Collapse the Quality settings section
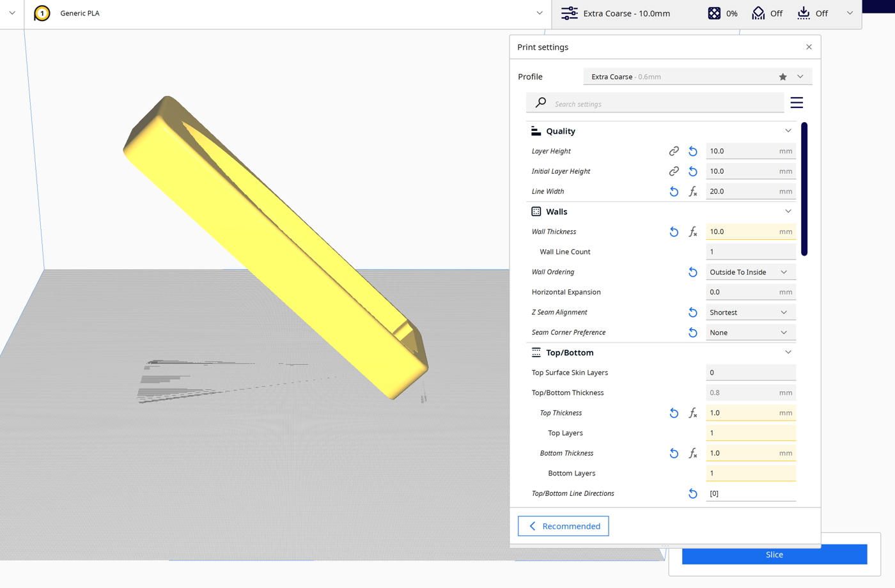Viewport: 895px width, 588px height. [788, 130]
